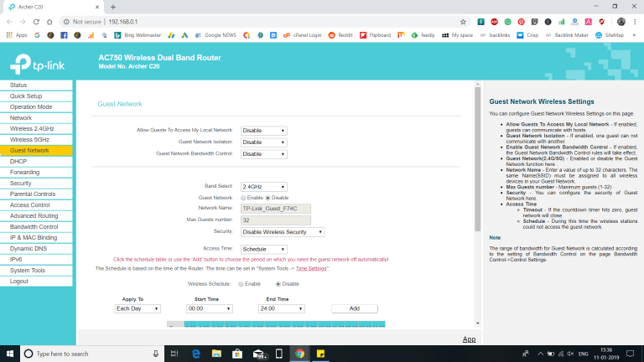Expand the Security dropdown
The height and width of the screenshot is (362, 644).
(282, 231)
